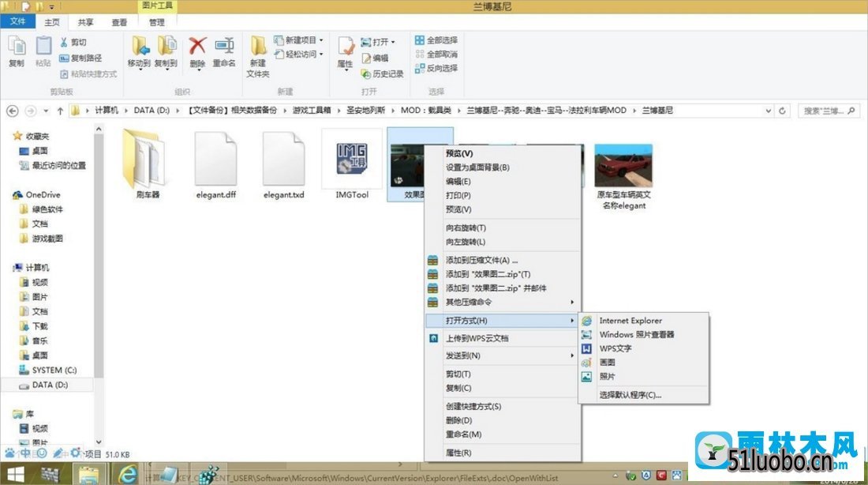Click the search box 搜索"兰博..."

pyautogui.click(x=828, y=111)
